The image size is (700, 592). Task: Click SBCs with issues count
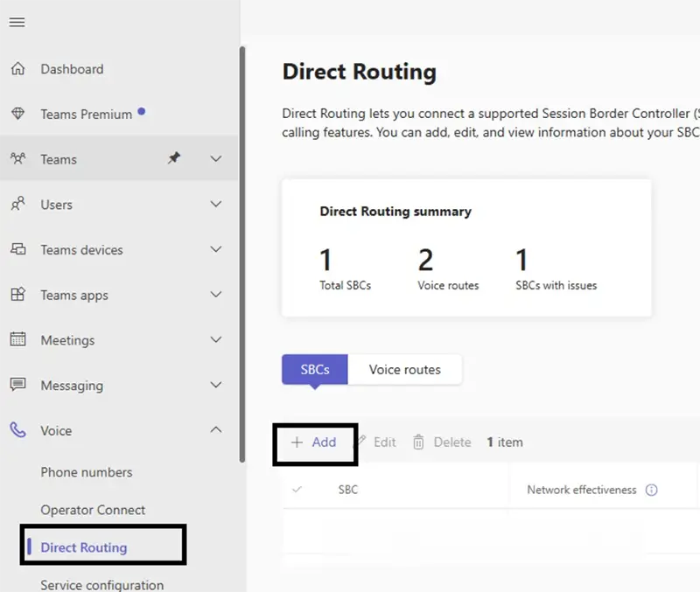521,260
